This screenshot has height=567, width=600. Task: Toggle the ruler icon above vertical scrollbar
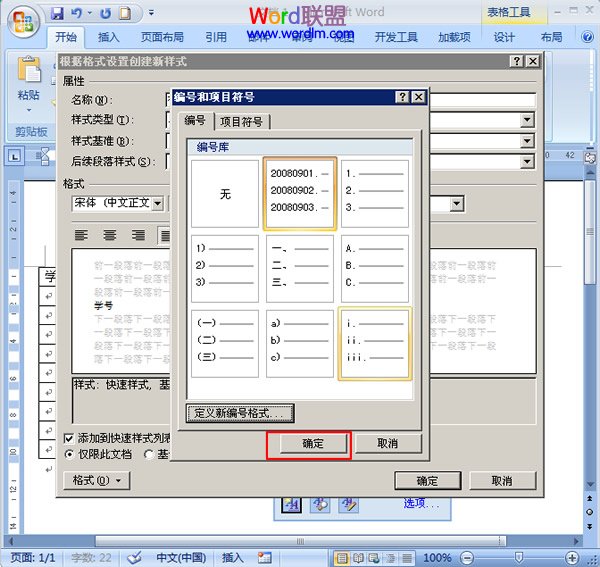590,158
